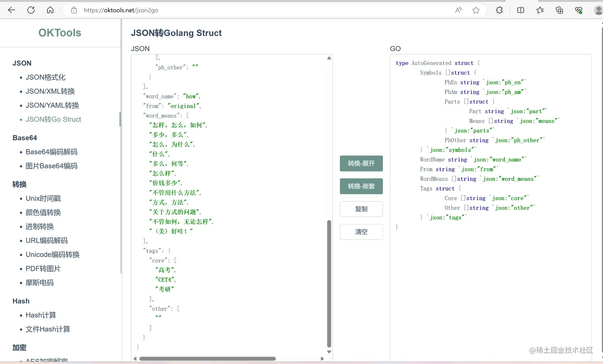Click the Base64 section heading in sidebar
The height and width of the screenshot is (364, 603).
click(x=25, y=138)
